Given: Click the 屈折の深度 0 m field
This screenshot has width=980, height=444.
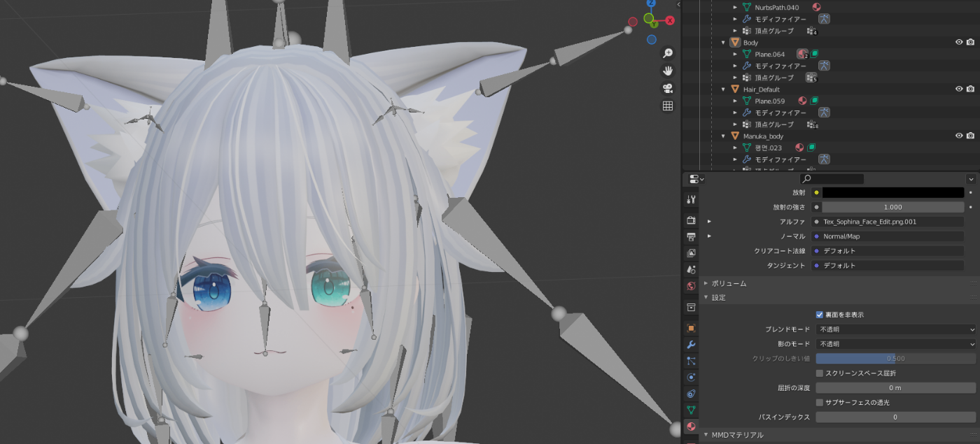Looking at the screenshot, I should (895, 387).
